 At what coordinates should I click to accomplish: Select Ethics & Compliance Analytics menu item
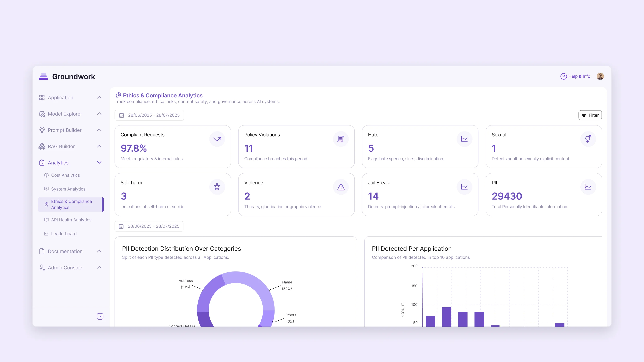tap(71, 204)
